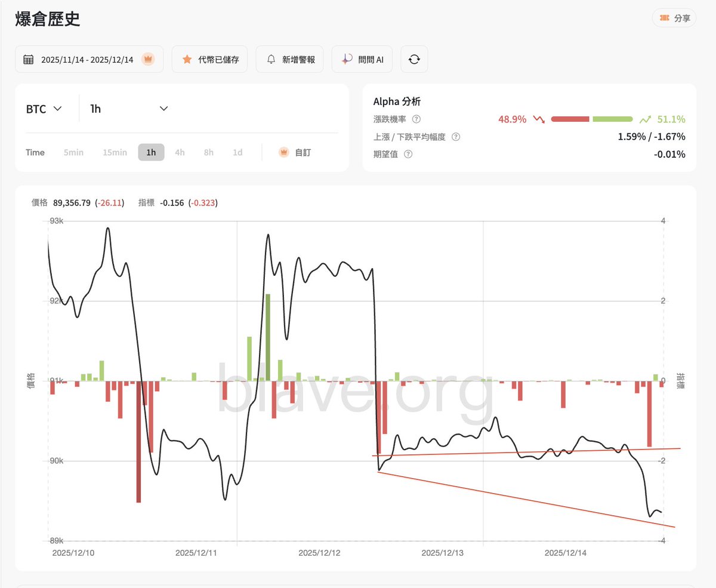This screenshot has height=588, width=716.
Task: Click help icon next to 漲跌機率
Action: (x=416, y=119)
